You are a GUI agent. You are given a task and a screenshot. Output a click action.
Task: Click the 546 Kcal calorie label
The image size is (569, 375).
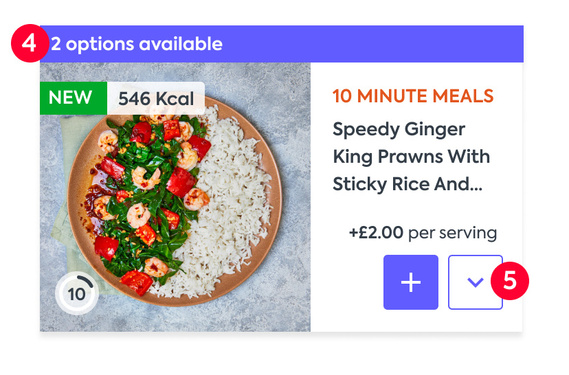(156, 98)
